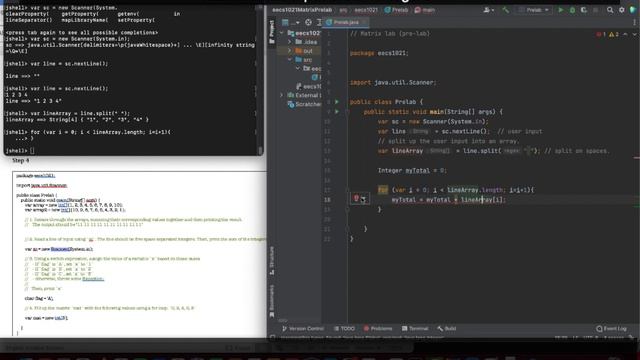Click the Prelab class breadcrumb

[396, 10]
